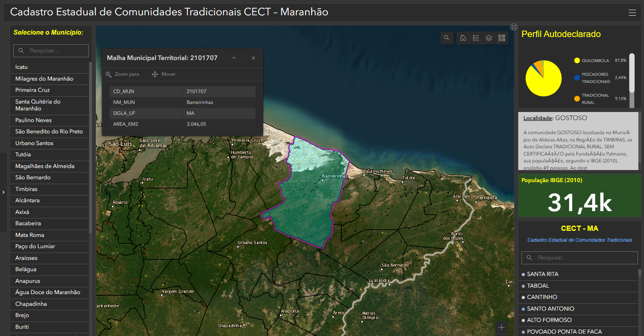Click the NM_MUN value Barreirinhas cell
The width and height of the screenshot is (644, 336).
(219, 102)
